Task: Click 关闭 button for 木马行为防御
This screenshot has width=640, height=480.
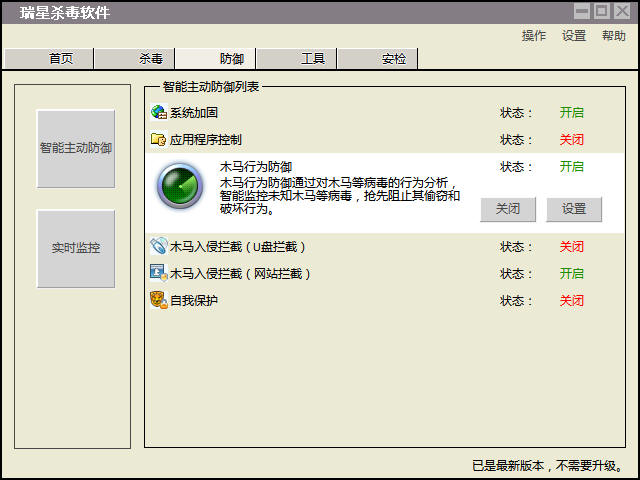Action: [x=508, y=209]
